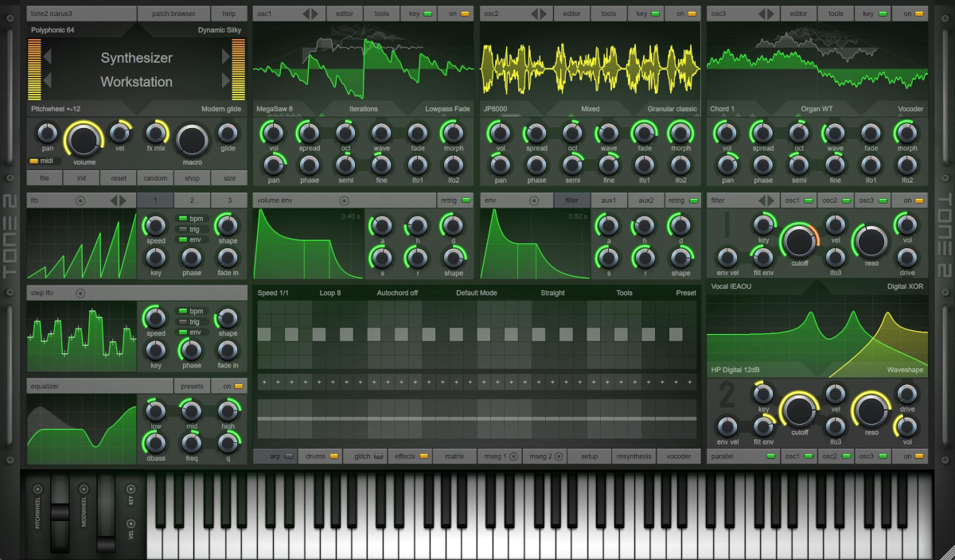955x560 pixels.
Task: Select the aux1 envelope tab
Action: pyautogui.click(x=609, y=200)
